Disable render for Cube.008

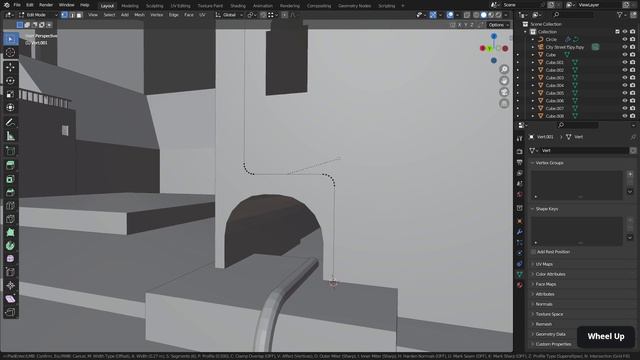[633, 116]
